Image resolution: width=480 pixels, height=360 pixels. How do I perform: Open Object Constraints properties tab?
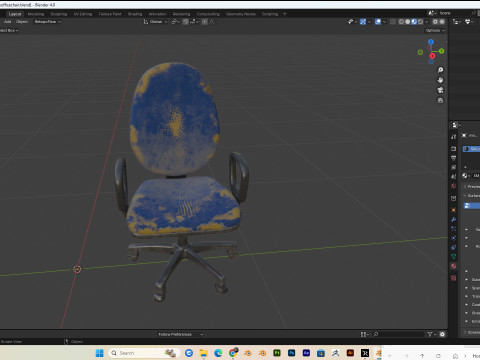click(x=453, y=247)
